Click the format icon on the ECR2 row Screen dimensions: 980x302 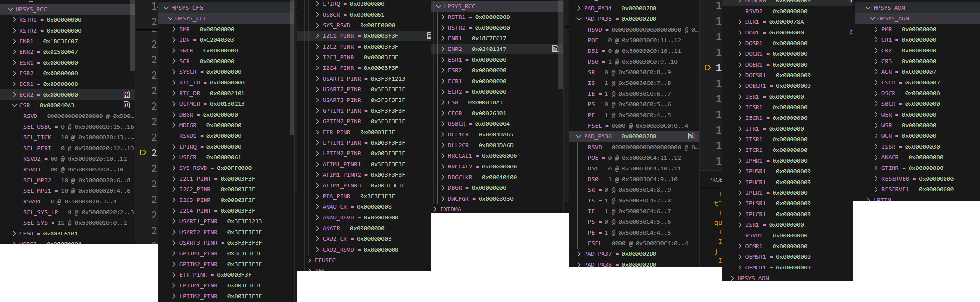pyautogui.click(x=126, y=94)
